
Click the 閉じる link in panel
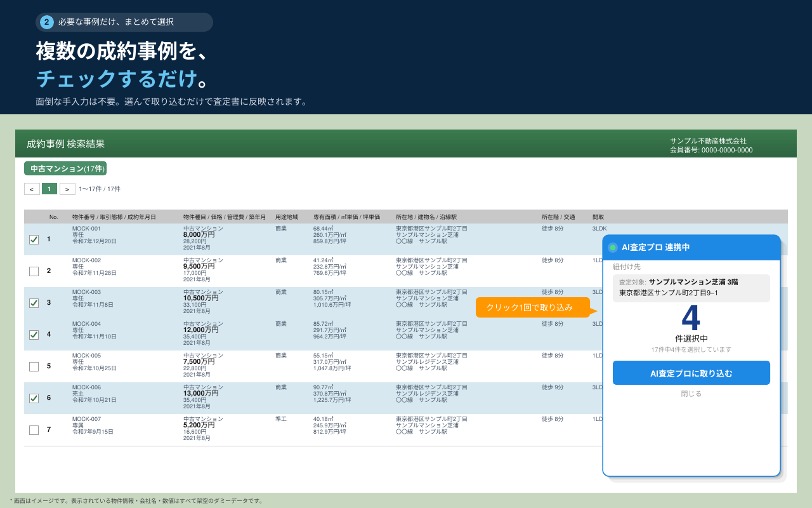(691, 394)
